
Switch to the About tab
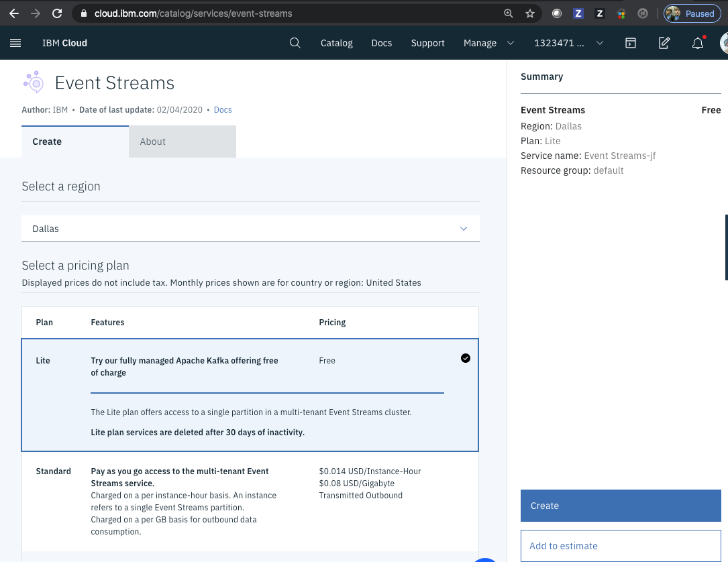click(152, 142)
